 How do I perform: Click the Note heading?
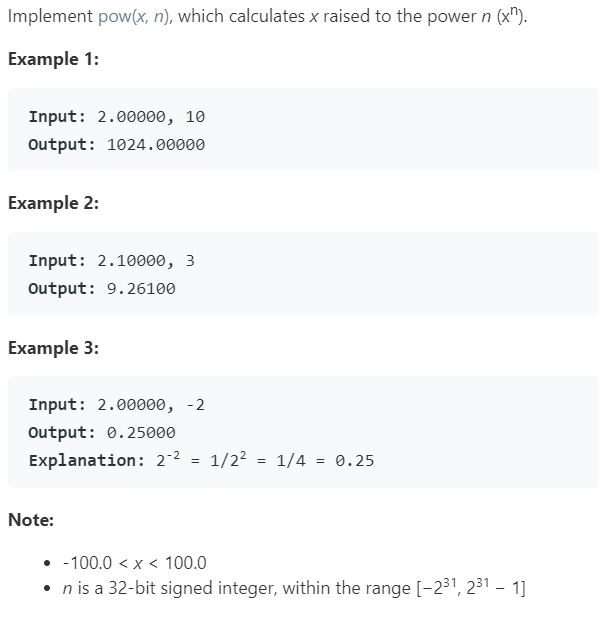[x=31, y=520]
